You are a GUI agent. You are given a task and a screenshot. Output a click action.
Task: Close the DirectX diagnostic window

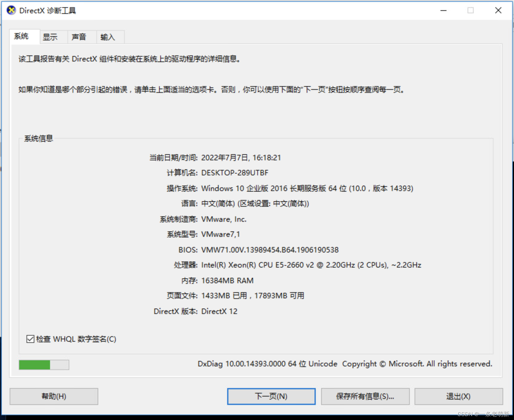point(498,11)
